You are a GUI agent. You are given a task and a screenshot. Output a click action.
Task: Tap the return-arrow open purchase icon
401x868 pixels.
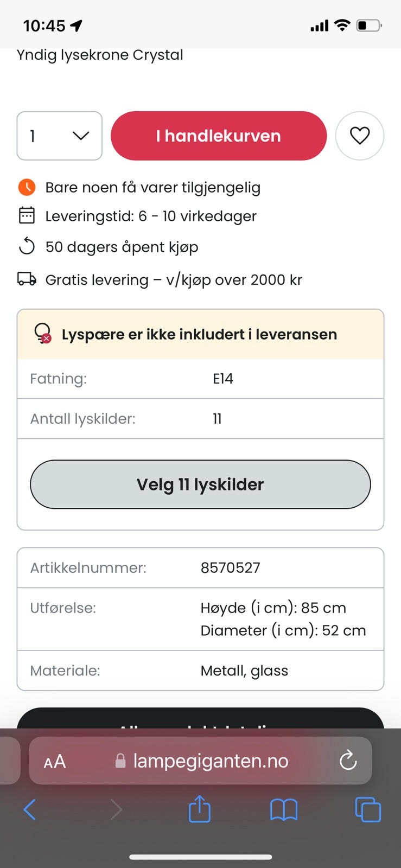pos(27,246)
